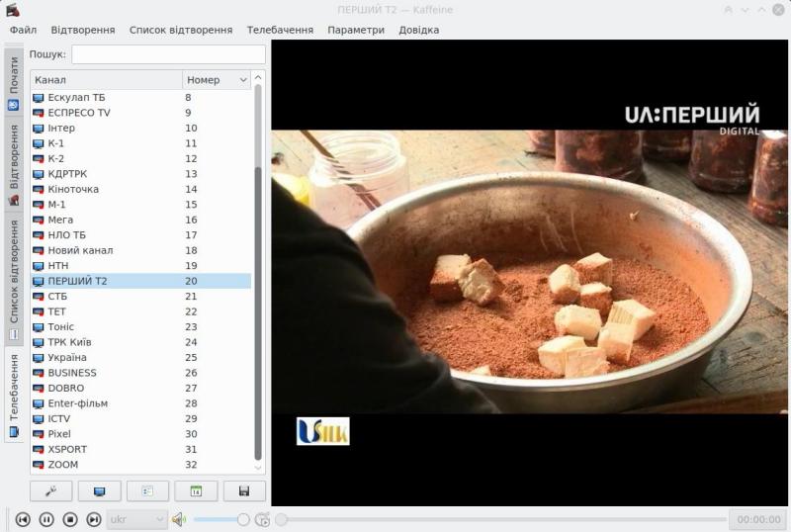Open the channel editor list button
This screenshot has height=532, width=791.
point(147,490)
